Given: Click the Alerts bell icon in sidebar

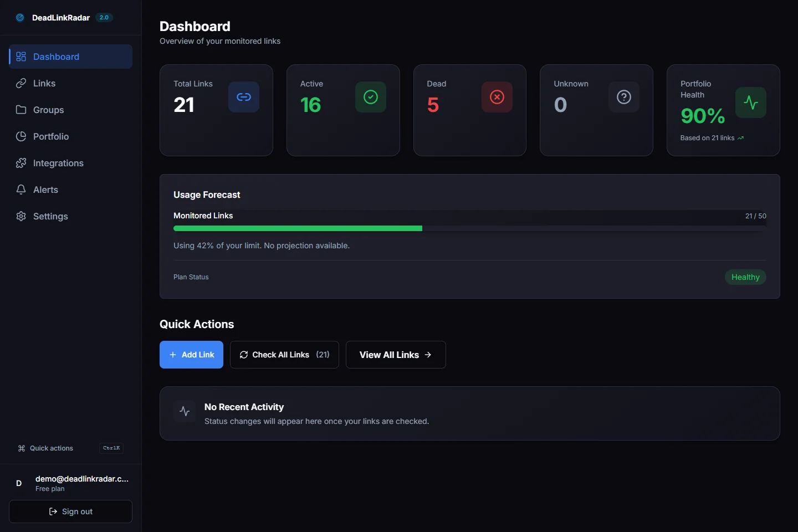Looking at the screenshot, I should (21, 190).
